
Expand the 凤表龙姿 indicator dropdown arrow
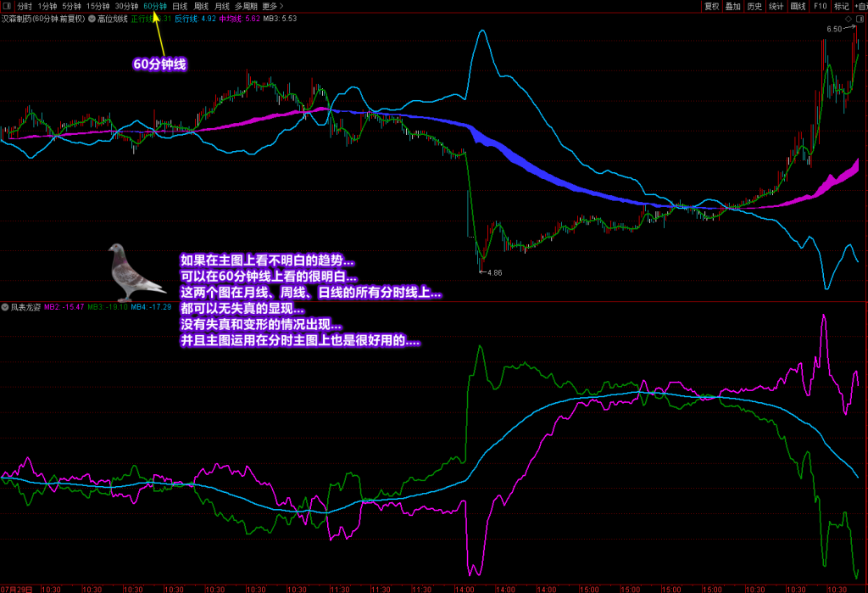5,307
